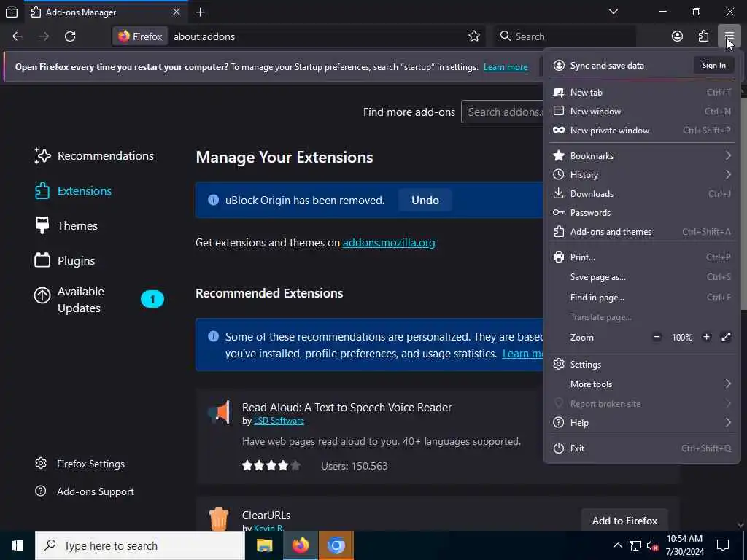Screen dimensions: 747x560
Task: Bookmark this page with the star icon
Action: click(473, 36)
